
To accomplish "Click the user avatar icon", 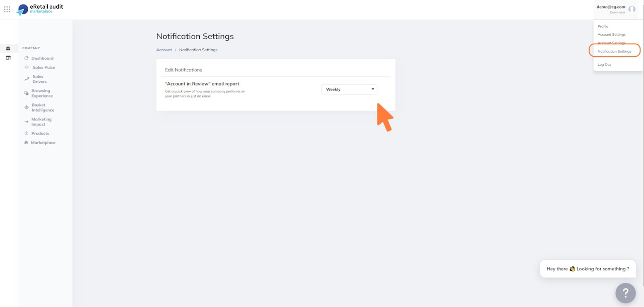I will pyautogui.click(x=632, y=9).
